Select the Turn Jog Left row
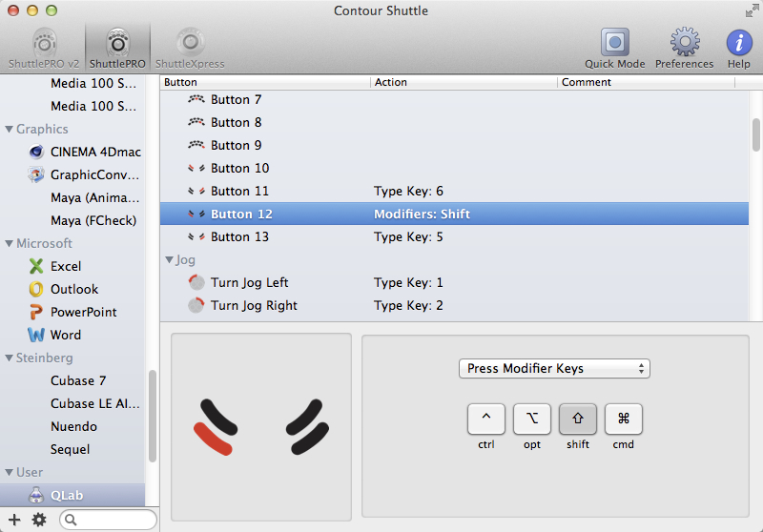 pos(249,282)
